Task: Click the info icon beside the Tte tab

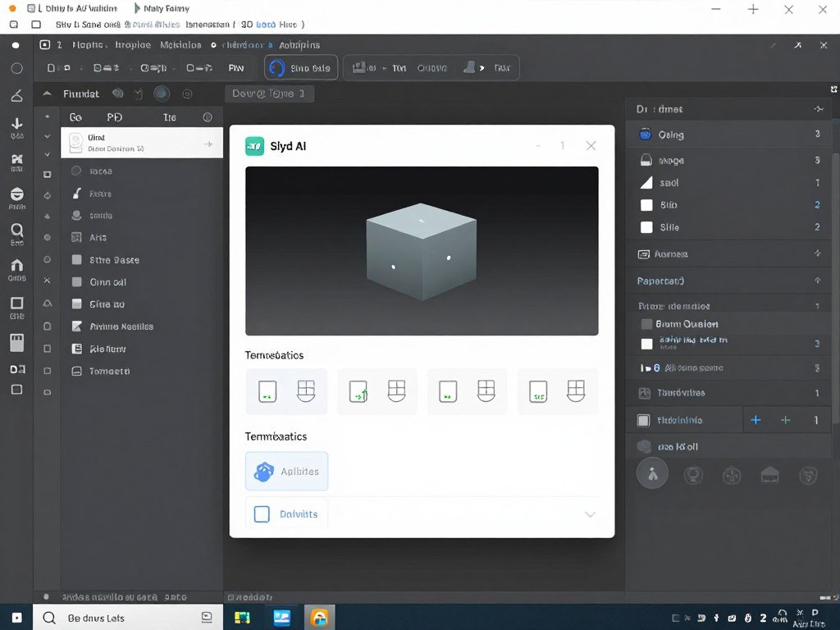Action: pos(208,117)
